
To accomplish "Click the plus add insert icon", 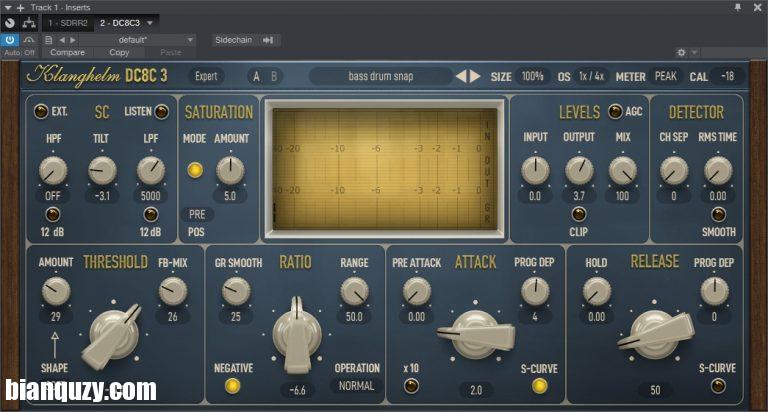I will point(20,8).
